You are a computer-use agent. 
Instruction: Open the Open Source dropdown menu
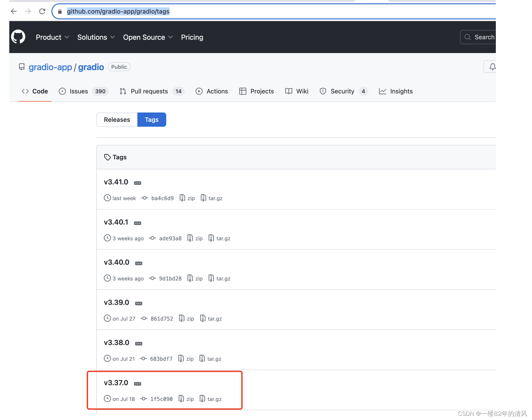pyautogui.click(x=148, y=37)
